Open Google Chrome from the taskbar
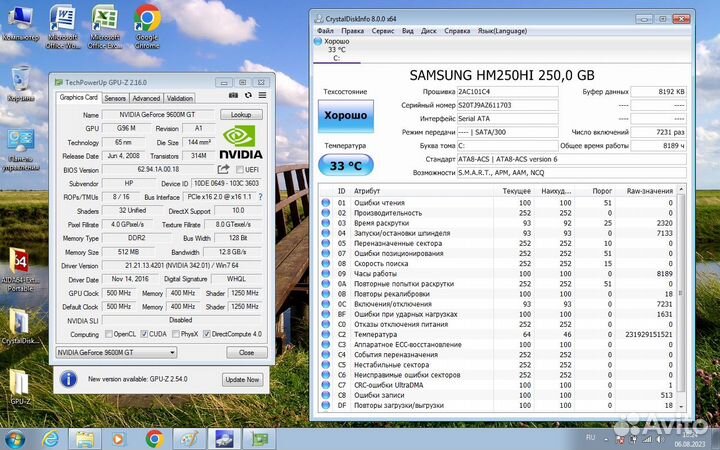 click(x=155, y=439)
